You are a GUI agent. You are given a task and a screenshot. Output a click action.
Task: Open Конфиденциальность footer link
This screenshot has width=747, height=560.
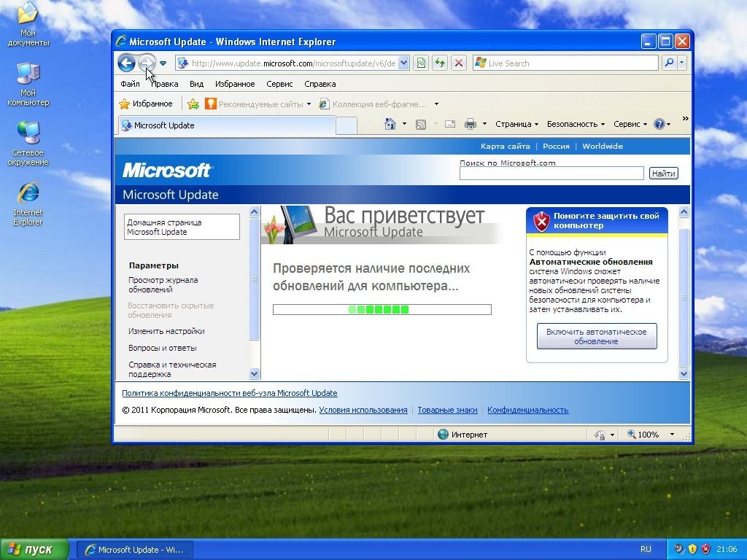tap(528, 410)
